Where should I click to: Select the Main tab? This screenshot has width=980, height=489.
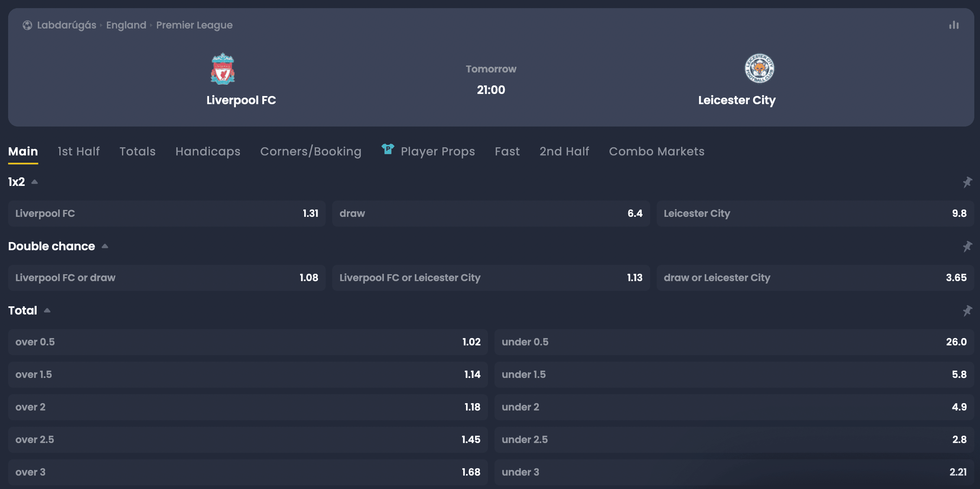23,151
